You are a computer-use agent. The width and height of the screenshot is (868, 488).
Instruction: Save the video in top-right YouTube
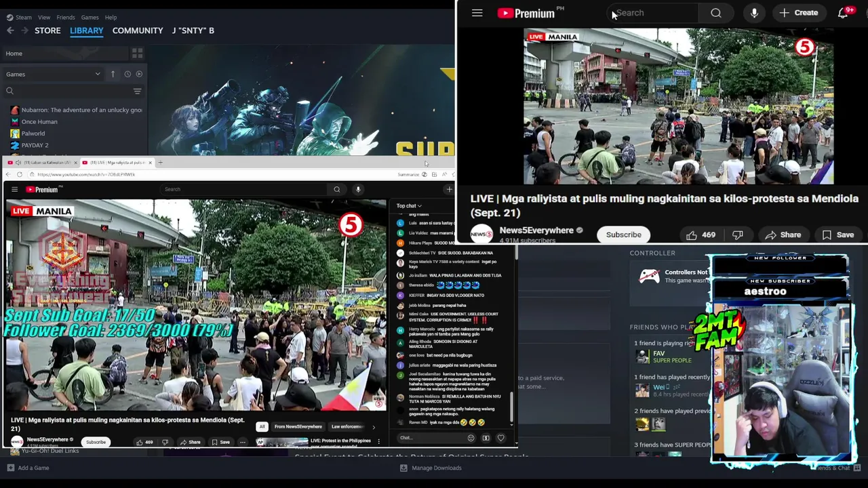pyautogui.click(x=837, y=235)
